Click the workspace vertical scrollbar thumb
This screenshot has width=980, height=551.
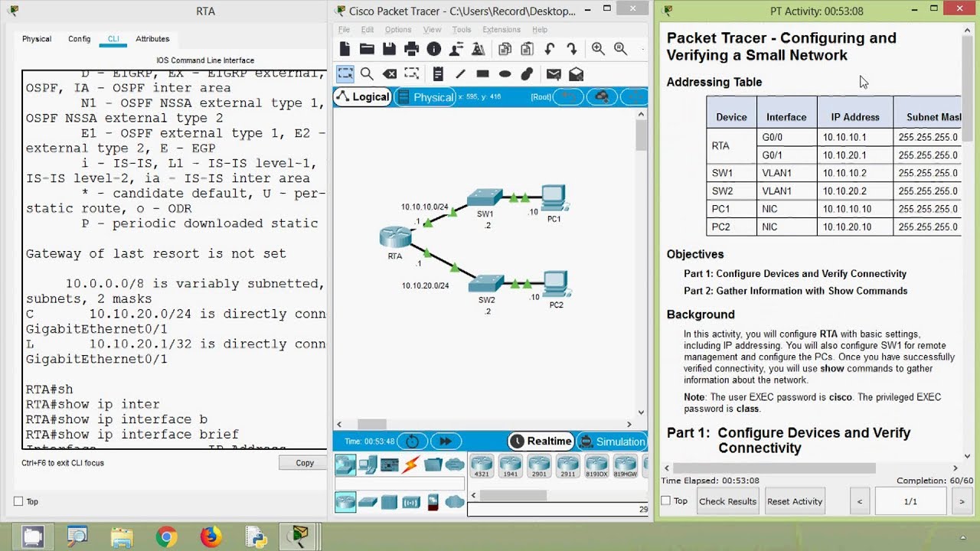coord(641,135)
